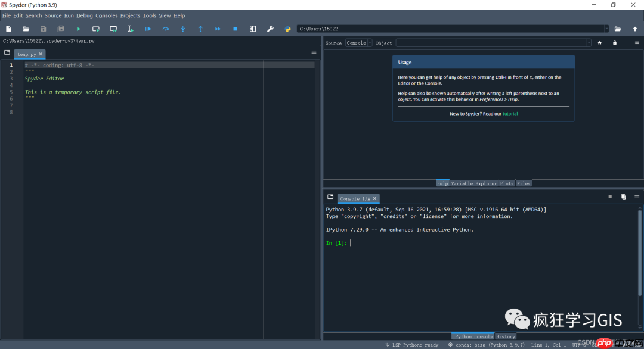
Task: Switch to the Variable Explorer tab
Action: [x=474, y=183]
